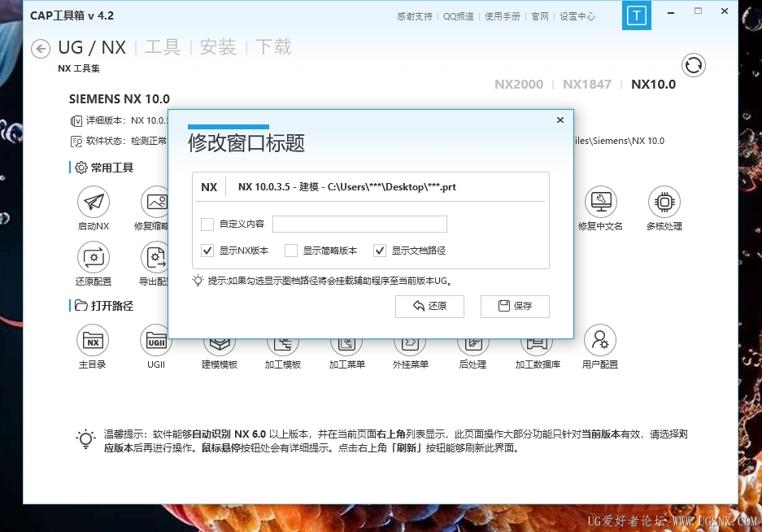Open the 主目录 NX folder
762x532 pixels.
(x=93, y=340)
